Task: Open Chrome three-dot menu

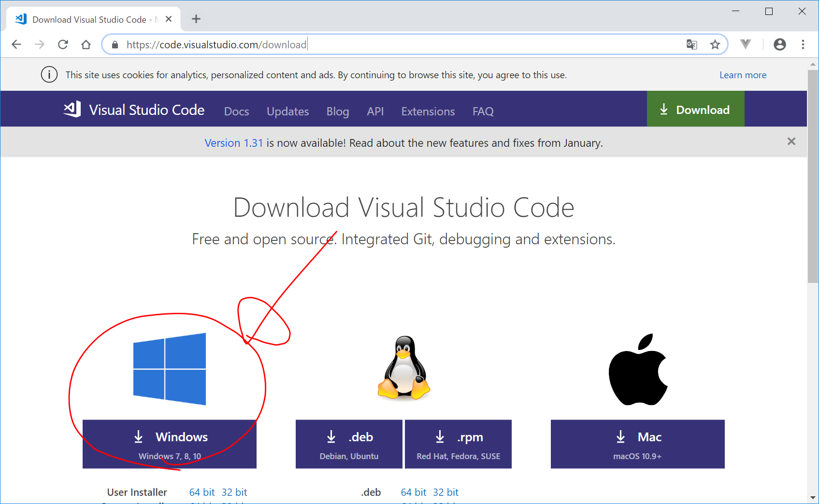Action: [803, 44]
